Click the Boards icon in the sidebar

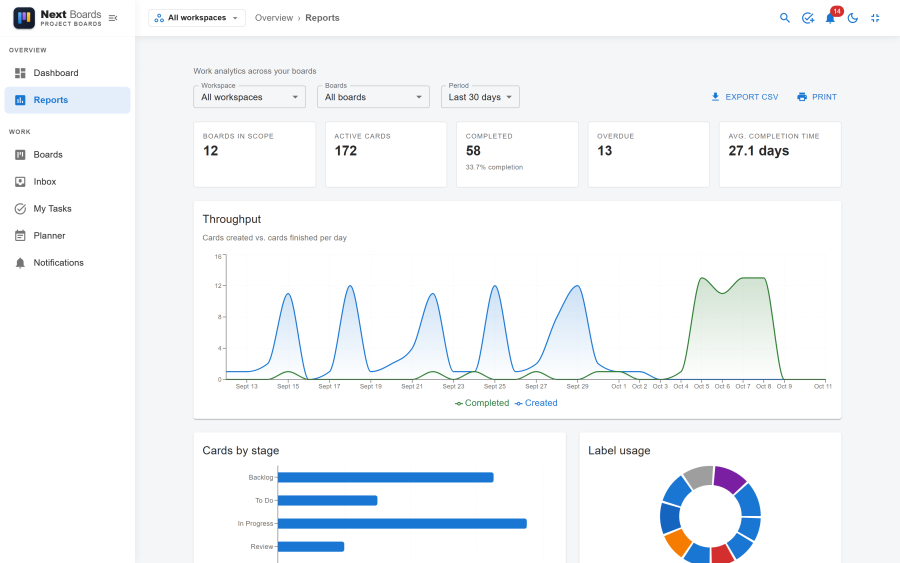pyautogui.click(x=20, y=154)
